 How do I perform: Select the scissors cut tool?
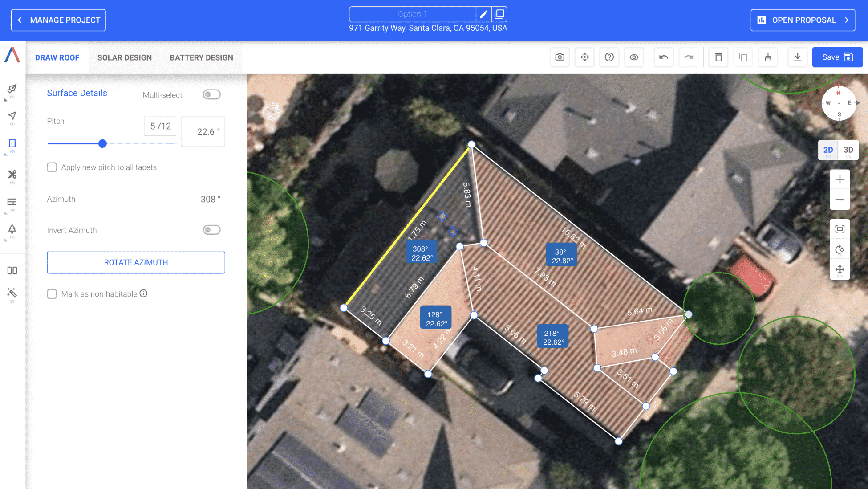click(12, 174)
